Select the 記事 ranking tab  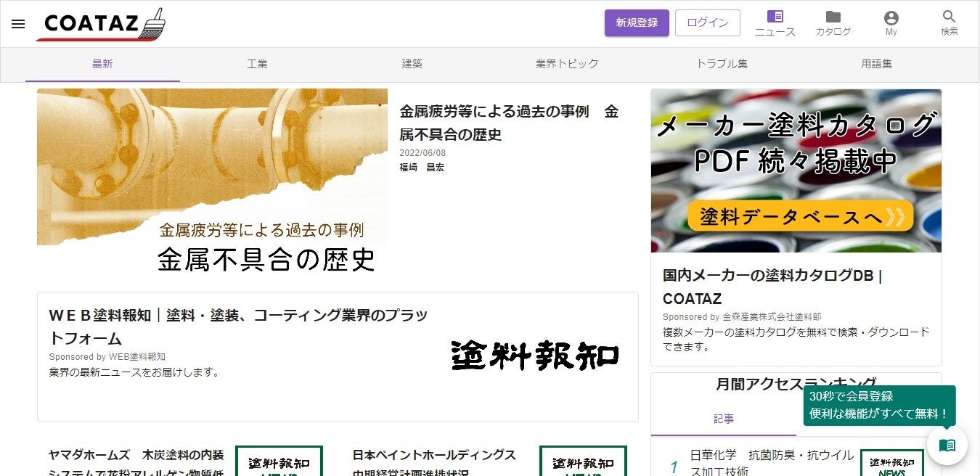[724, 419]
